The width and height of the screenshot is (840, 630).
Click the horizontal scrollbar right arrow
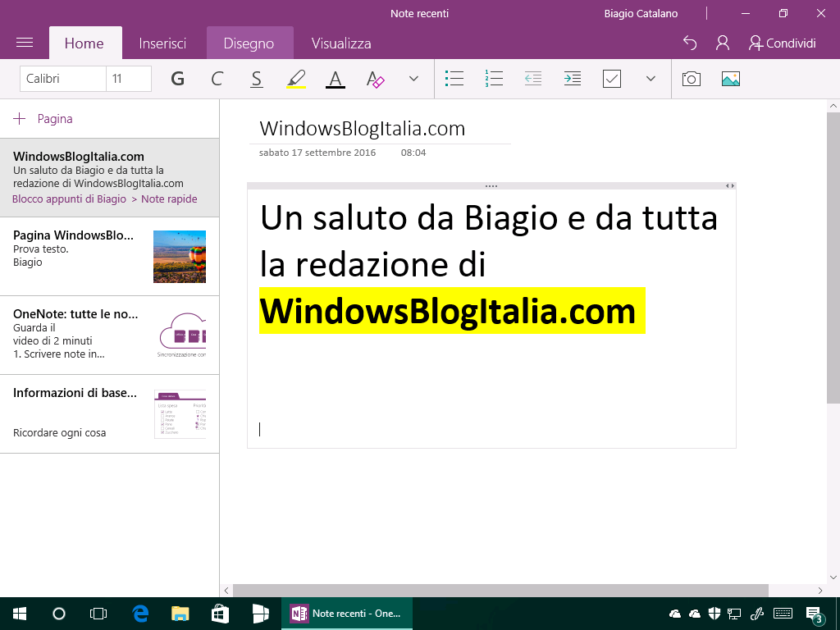820,591
